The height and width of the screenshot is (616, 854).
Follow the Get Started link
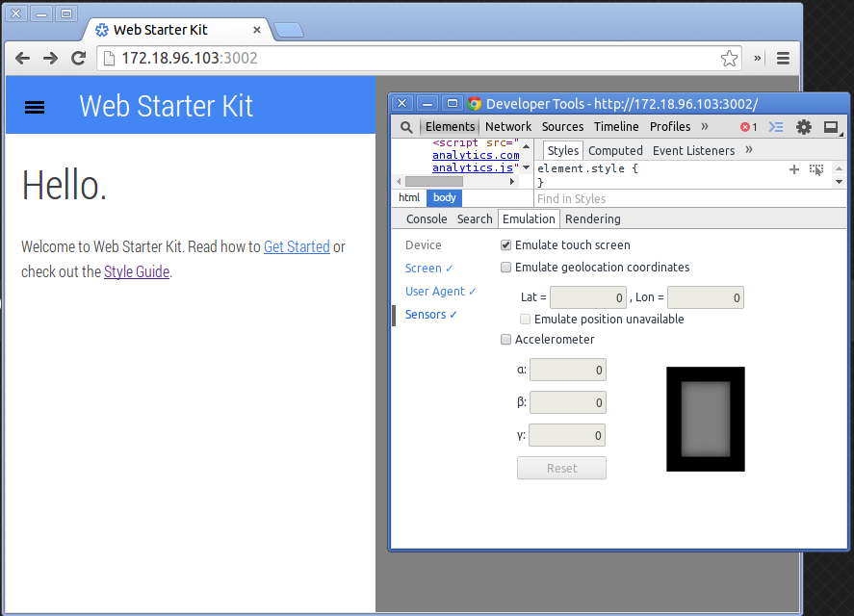297,247
